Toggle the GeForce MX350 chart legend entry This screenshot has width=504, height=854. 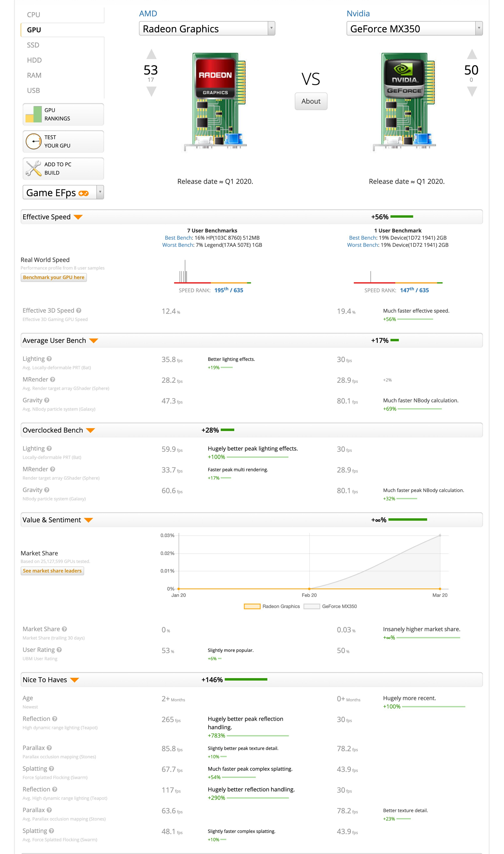click(x=330, y=606)
